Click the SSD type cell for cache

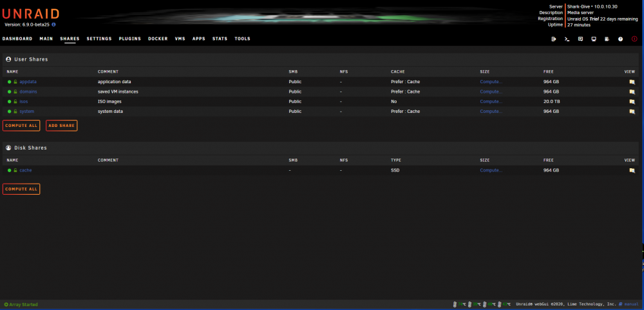tap(395, 170)
